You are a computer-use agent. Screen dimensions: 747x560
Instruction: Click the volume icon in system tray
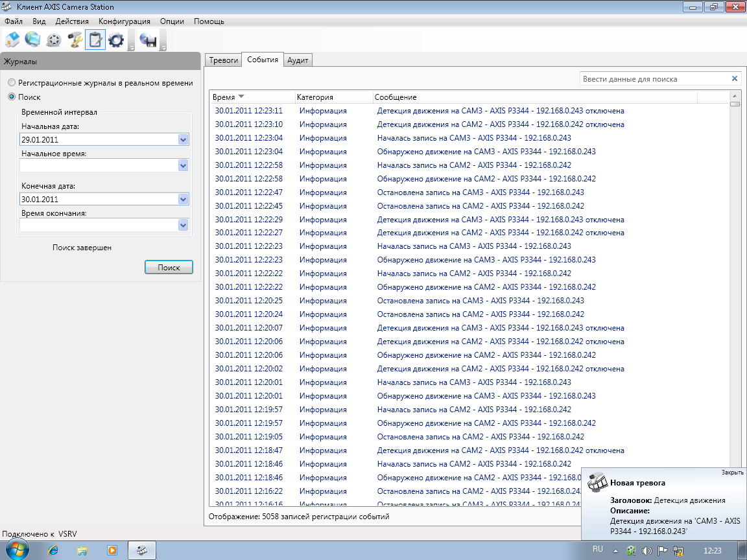[x=646, y=551]
